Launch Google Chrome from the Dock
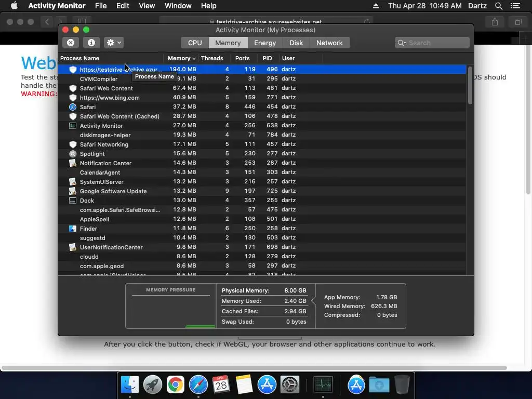This screenshot has width=532, height=399. [176, 384]
